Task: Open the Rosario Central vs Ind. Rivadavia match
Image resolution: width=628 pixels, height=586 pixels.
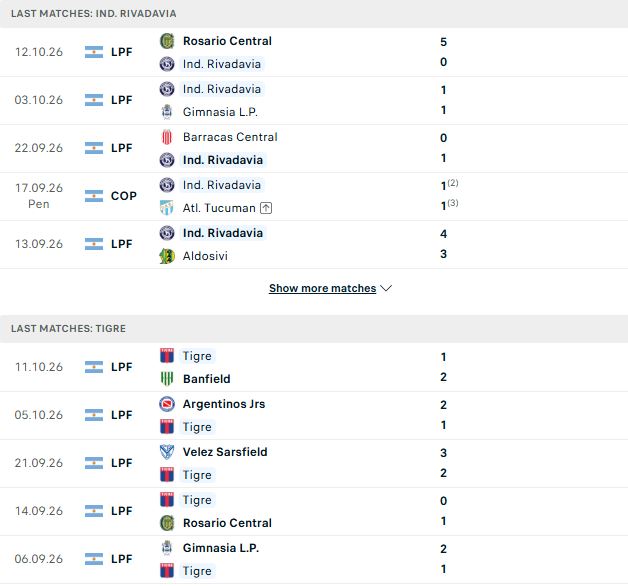Action: pos(314,52)
